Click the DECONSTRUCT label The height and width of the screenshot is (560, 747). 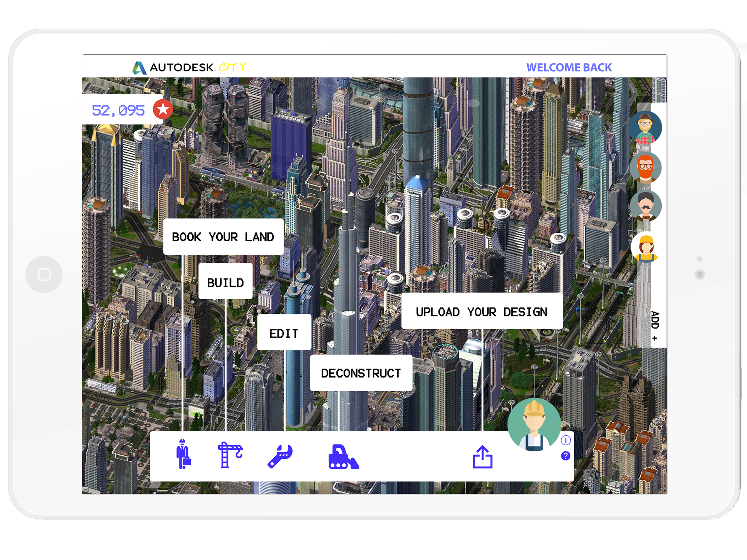click(361, 373)
